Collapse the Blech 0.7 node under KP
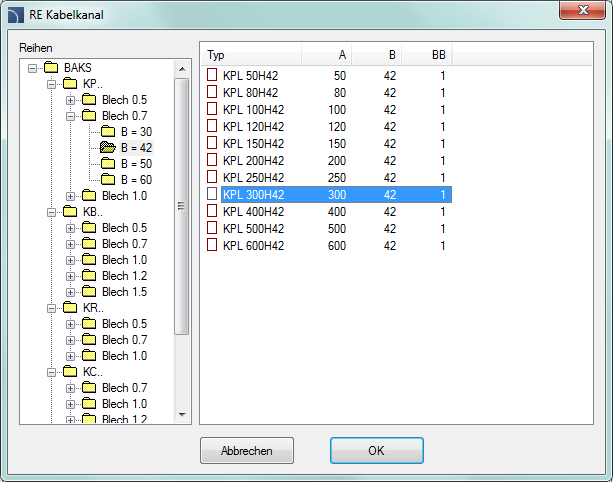The height and width of the screenshot is (482, 613). coord(70,116)
